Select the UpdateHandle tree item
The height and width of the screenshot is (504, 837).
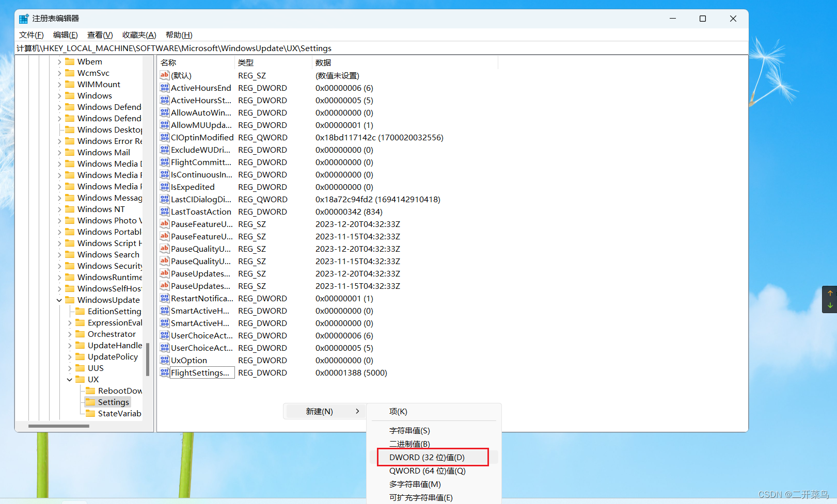click(x=115, y=345)
